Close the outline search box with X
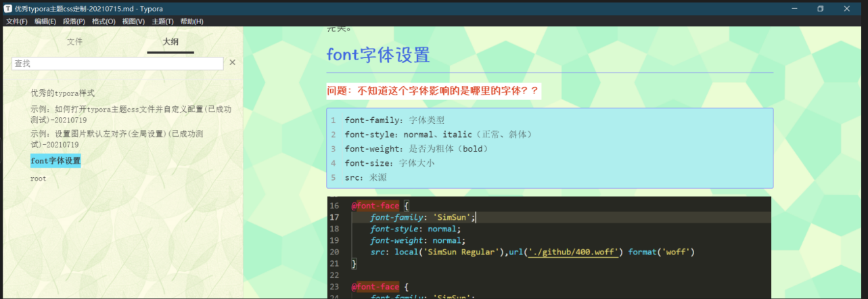Screen dimensions: 868x299 pos(232,62)
